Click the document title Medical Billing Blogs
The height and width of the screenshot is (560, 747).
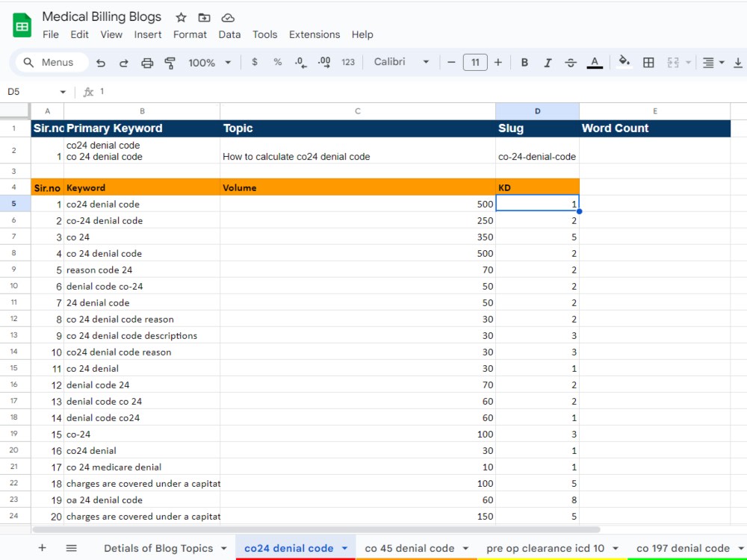tap(102, 16)
